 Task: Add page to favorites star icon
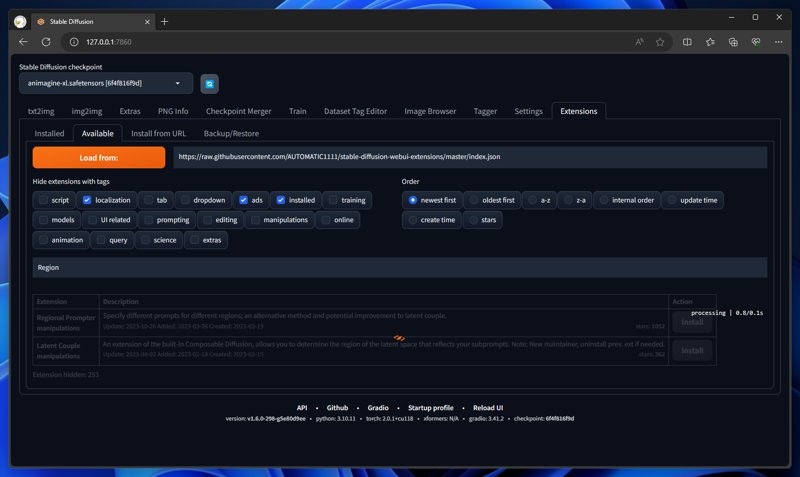click(x=660, y=42)
